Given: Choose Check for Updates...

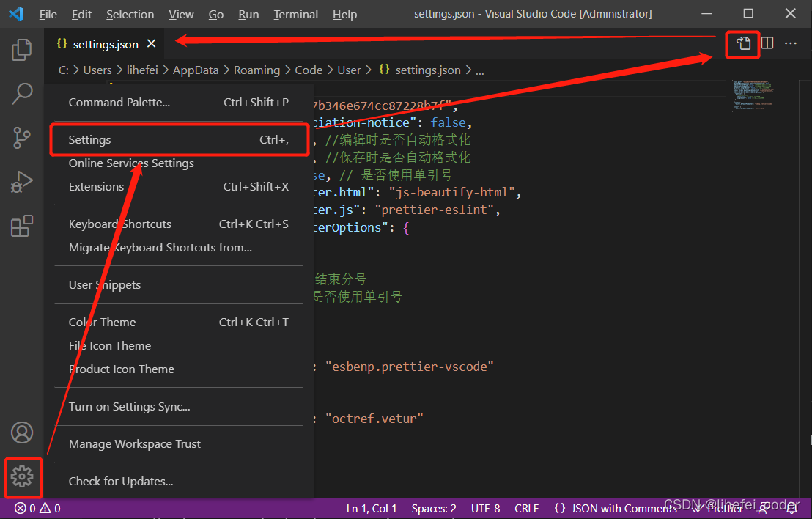Looking at the screenshot, I should 179,481.
